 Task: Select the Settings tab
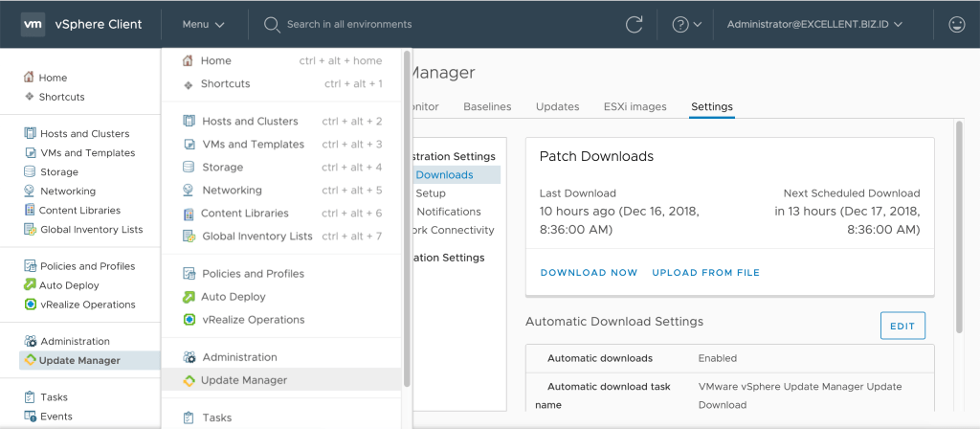click(712, 106)
